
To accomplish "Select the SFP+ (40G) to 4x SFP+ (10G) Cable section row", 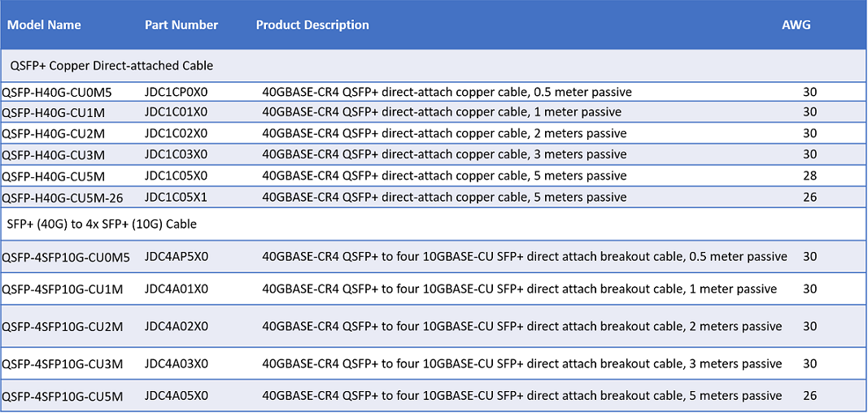I will click(434, 224).
